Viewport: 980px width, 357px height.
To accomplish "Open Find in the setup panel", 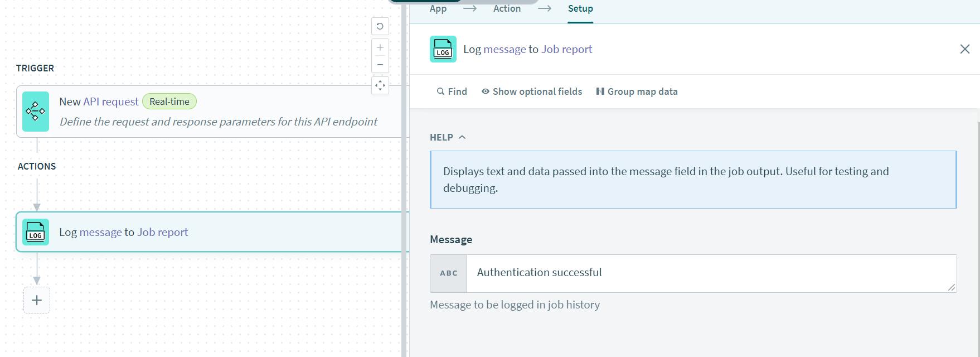I will coord(452,91).
